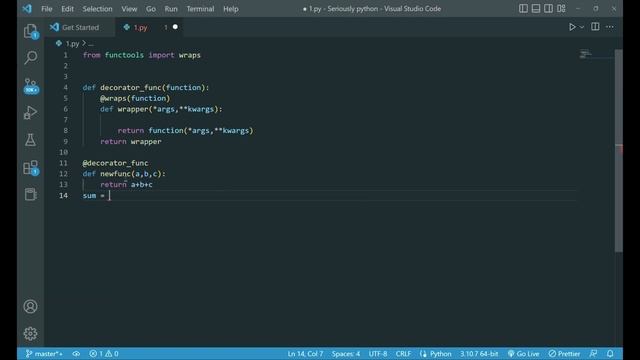Screen dimensions: 640x360
Task: Open the Edit menu
Action: coord(67,9)
